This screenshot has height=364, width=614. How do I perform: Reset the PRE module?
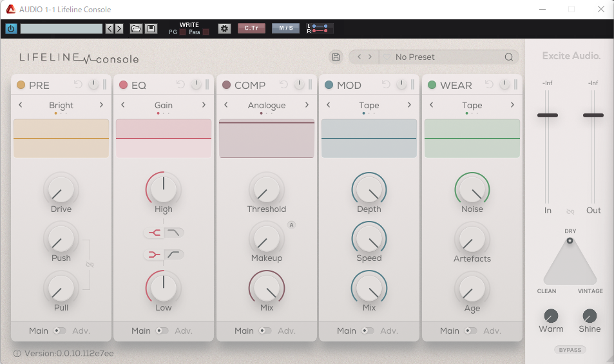click(78, 84)
